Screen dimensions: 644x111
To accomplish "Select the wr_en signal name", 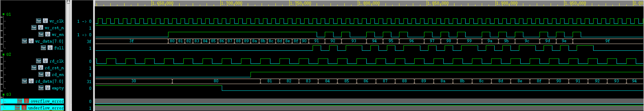I will click(x=58, y=35).
